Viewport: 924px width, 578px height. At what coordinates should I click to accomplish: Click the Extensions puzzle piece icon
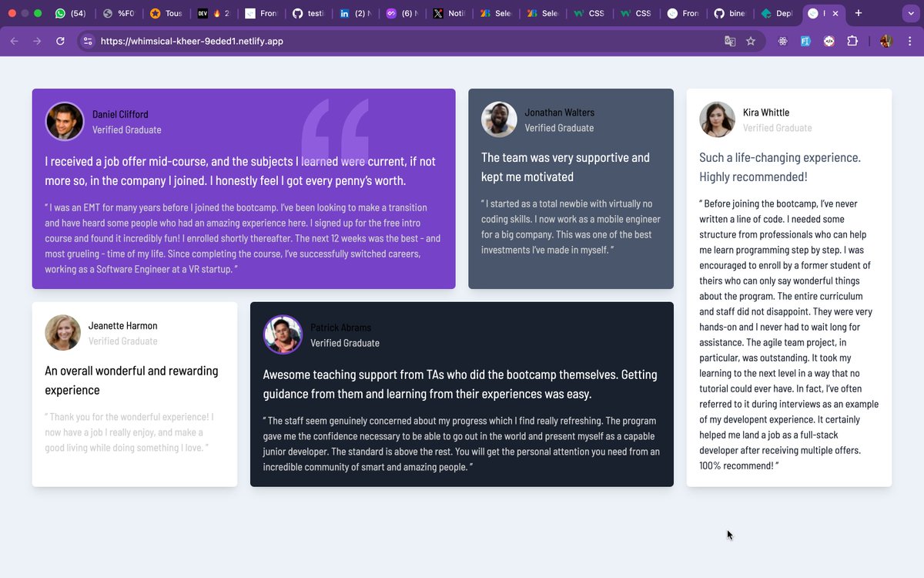pos(852,41)
